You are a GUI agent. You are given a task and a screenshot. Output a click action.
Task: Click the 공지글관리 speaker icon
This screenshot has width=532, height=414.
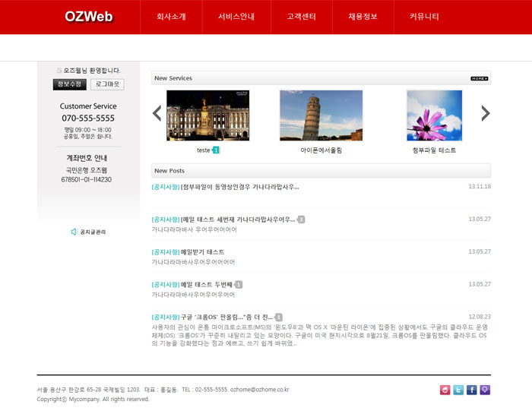[74, 232]
